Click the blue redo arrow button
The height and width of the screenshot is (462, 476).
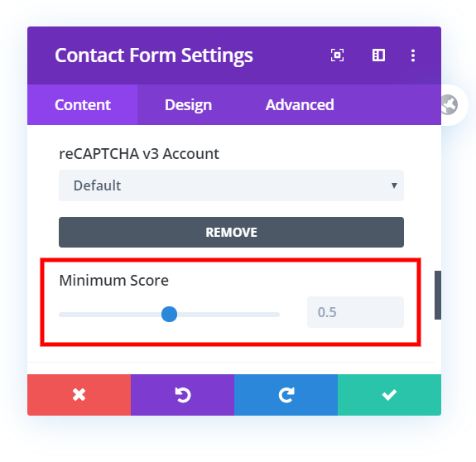click(x=286, y=395)
